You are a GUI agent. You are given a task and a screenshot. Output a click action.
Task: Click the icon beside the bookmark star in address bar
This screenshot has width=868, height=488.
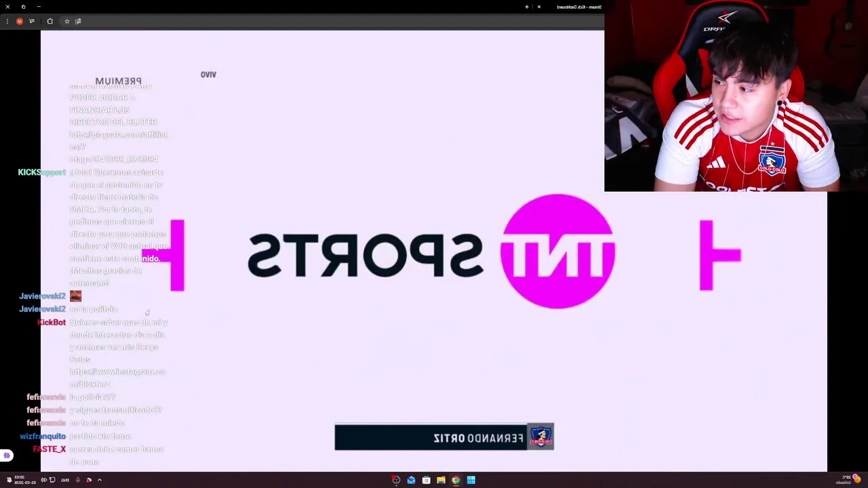pos(78,21)
